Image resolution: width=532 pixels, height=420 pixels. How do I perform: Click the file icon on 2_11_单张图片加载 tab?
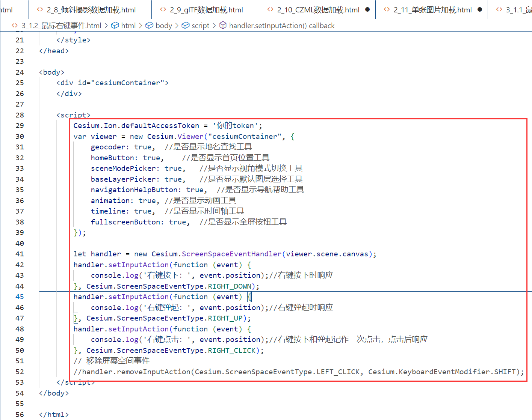click(387, 10)
